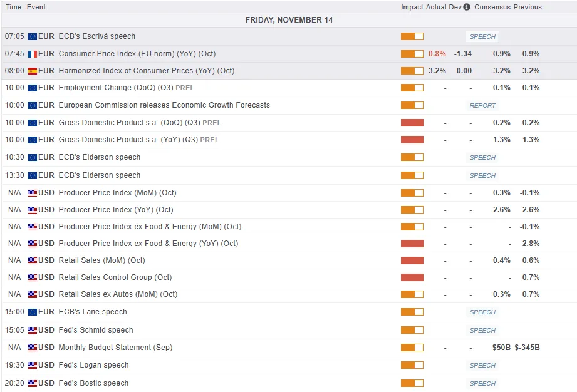
Task: Open Monthly Budget Statement (Sep) event
Action: pyautogui.click(x=115, y=348)
